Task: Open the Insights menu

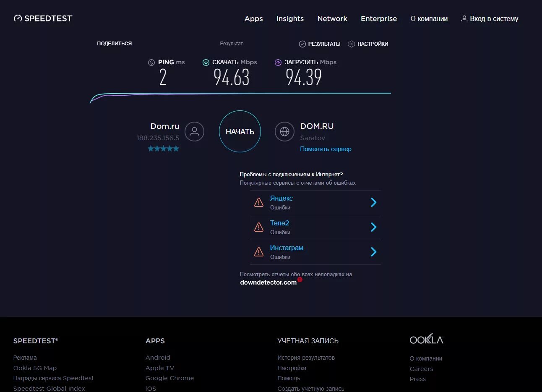Action: [290, 18]
